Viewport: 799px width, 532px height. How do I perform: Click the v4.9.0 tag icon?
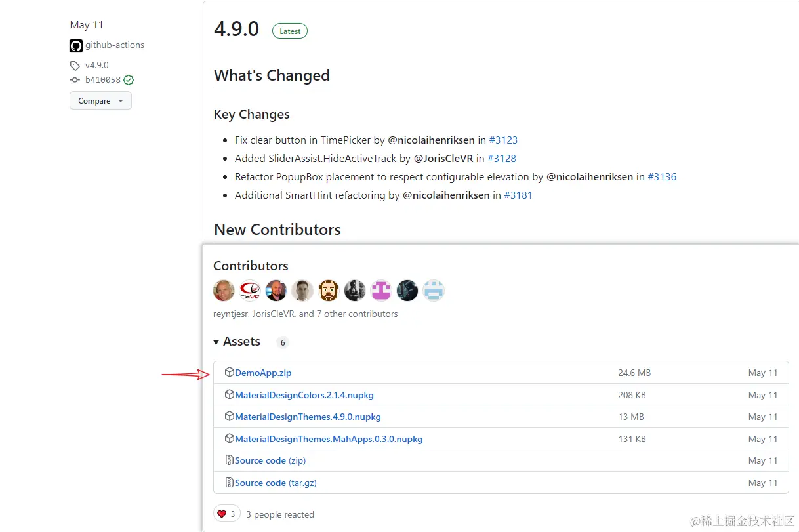pos(75,66)
